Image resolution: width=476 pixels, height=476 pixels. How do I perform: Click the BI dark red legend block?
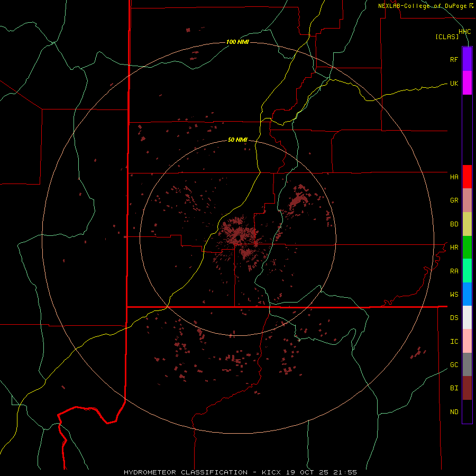467,388
